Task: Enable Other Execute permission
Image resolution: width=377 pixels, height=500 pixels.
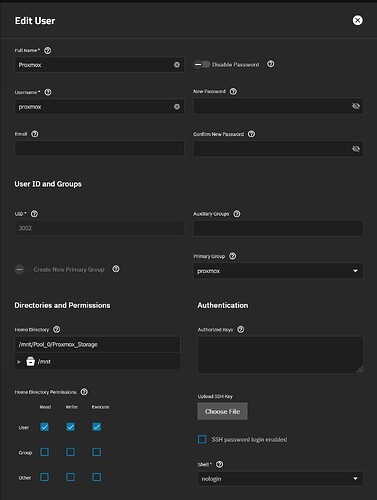Action: point(97,477)
